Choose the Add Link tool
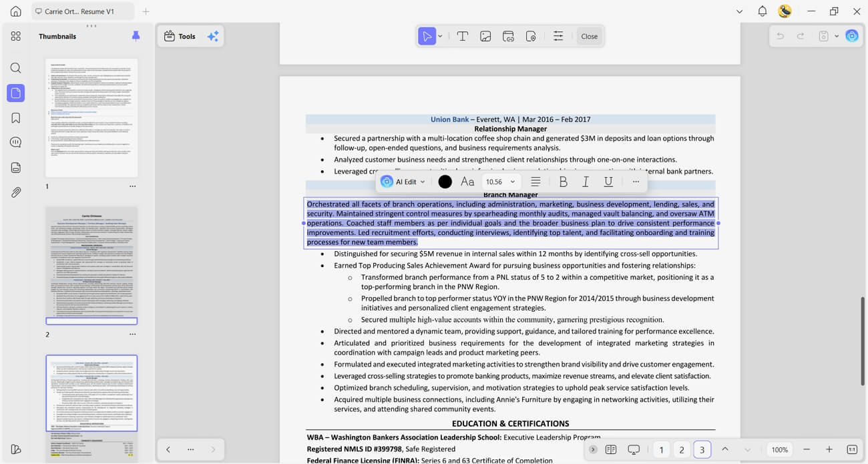The height and width of the screenshot is (464, 868). click(x=508, y=36)
